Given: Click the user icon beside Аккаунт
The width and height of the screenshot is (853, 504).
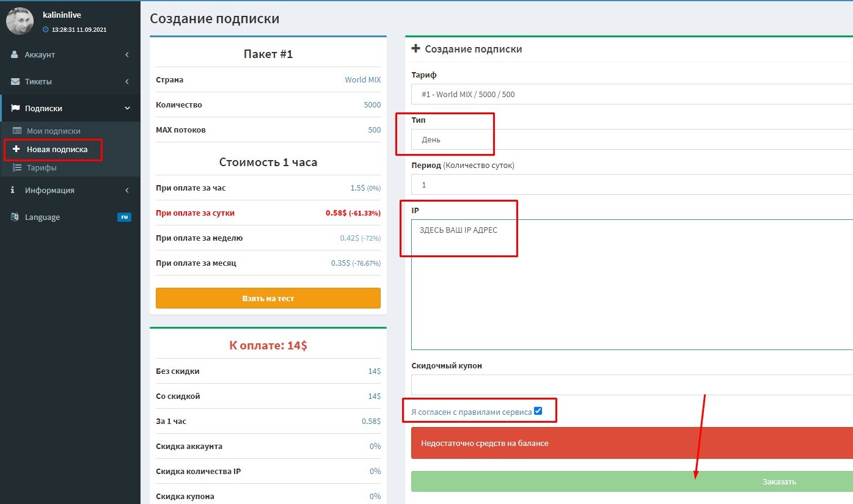Looking at the screenshot, I should point(15,54).
